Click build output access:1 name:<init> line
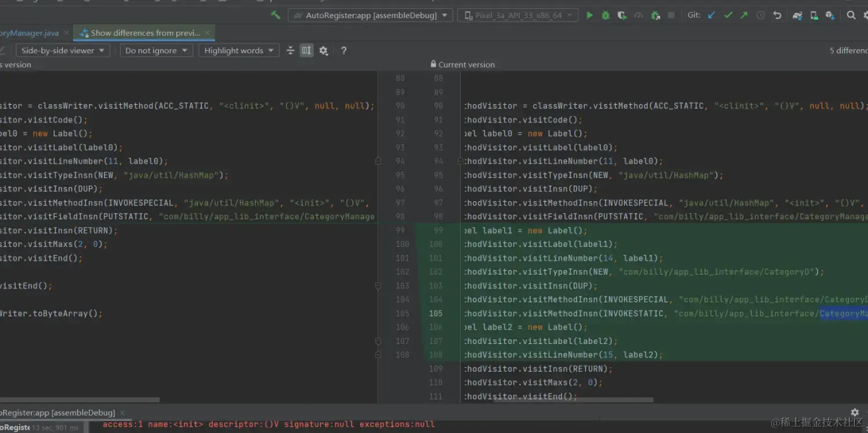This screenshot has height=433, width=868. 269,424
